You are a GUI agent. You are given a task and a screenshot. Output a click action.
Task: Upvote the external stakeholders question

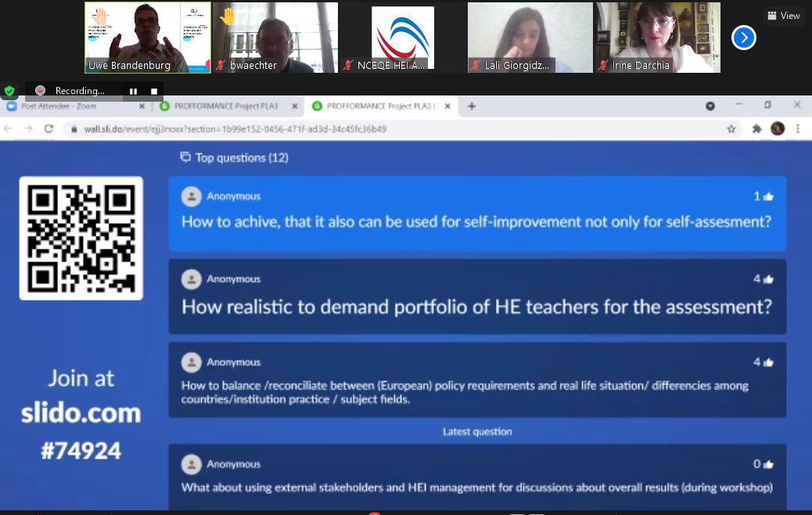pos(768,464)
